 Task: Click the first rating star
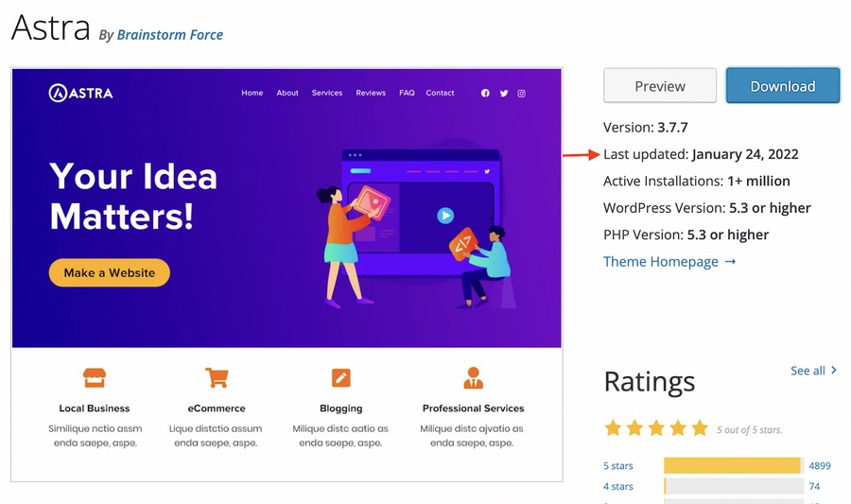coord(614,428)
